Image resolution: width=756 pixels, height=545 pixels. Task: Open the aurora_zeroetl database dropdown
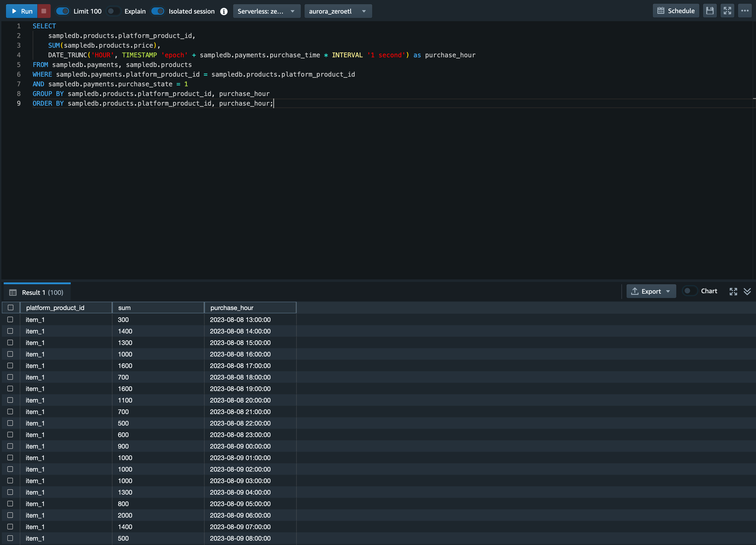tap(338, 11)
